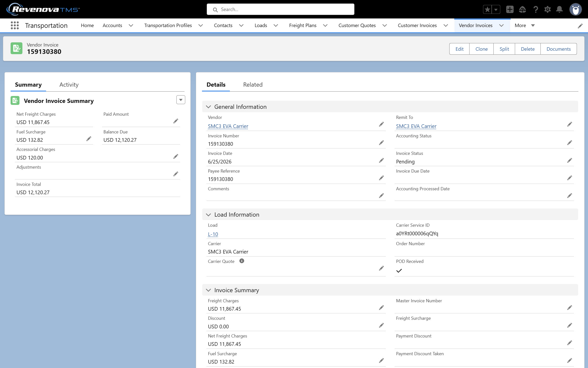Screen dimensions: 588x368
Task: Collapse the General Information section
Action: tap(208, 107)
